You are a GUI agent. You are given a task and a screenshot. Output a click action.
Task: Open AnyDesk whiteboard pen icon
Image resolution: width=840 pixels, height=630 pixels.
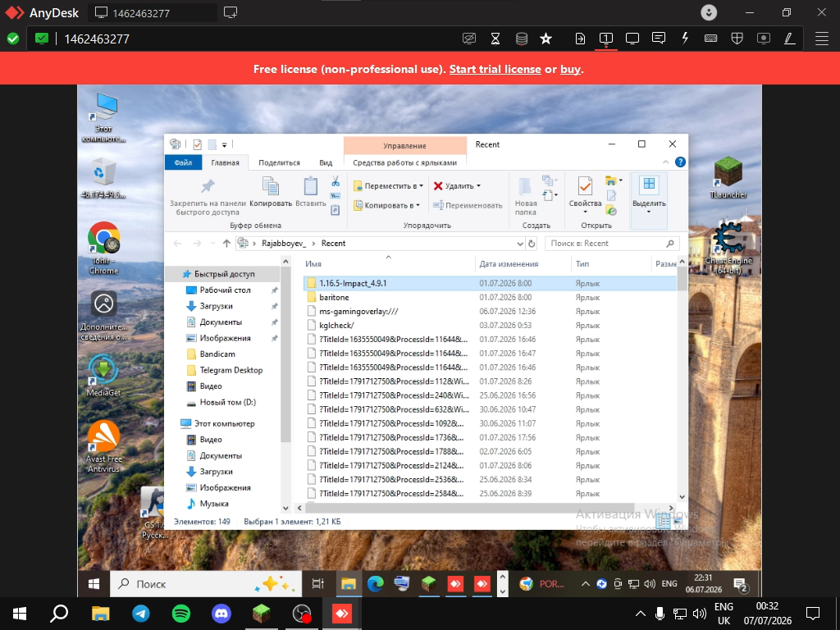tap(790, 39)
